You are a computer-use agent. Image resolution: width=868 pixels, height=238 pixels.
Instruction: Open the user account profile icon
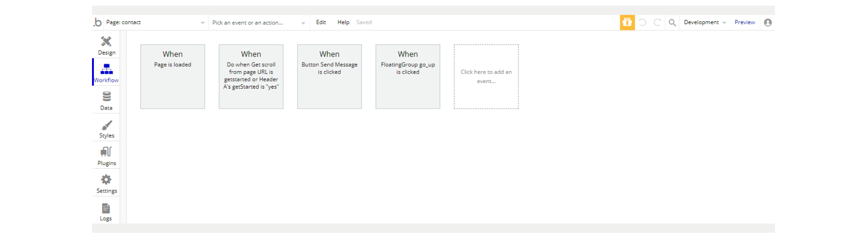click(768, 22)
